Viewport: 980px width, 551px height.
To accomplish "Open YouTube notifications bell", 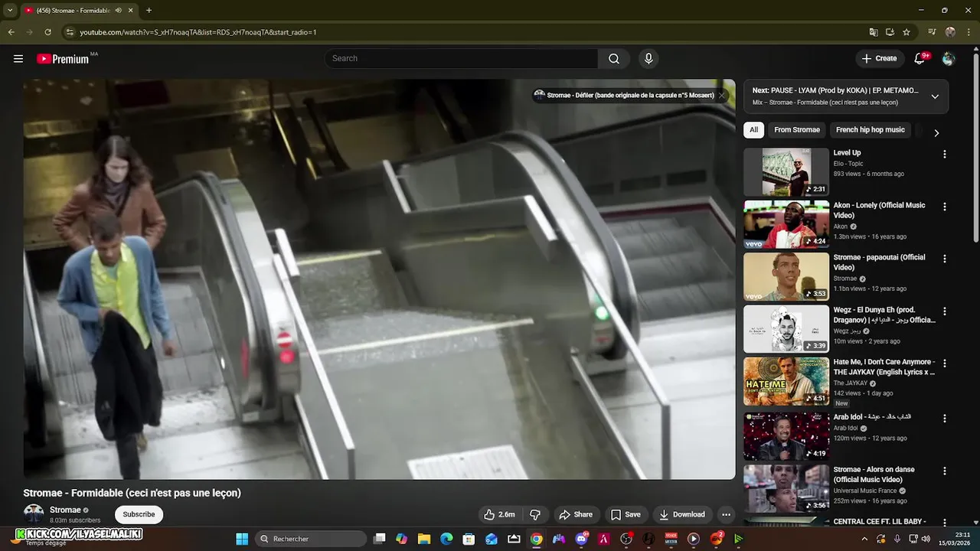I will [920, 59].
